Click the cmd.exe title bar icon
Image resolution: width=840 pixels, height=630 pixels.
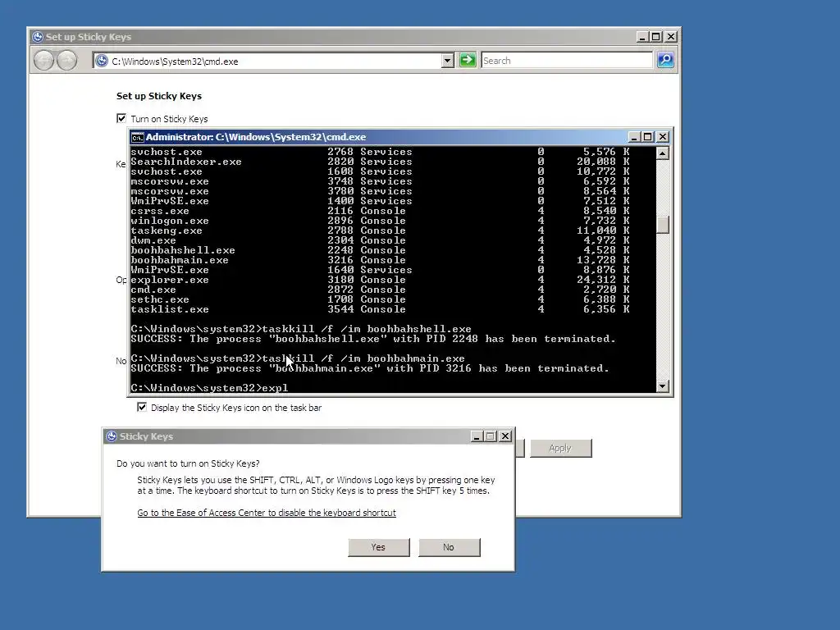138,138
